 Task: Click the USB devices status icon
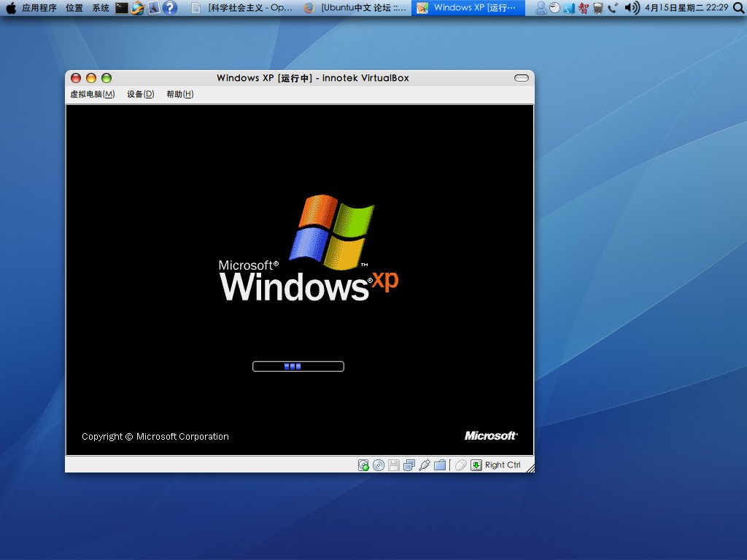pyautogui.click(x=425, y=465)
